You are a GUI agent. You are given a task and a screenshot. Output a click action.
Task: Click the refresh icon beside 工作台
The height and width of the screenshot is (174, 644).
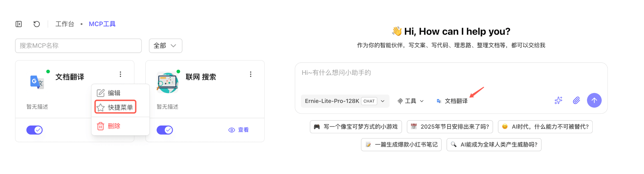pyautogui.click(x=37, y=24)
